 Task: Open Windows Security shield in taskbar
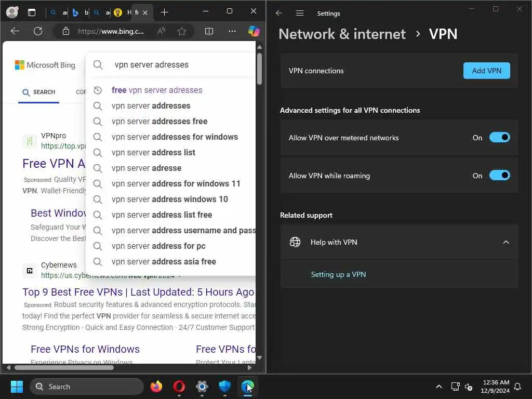point(224,387)
